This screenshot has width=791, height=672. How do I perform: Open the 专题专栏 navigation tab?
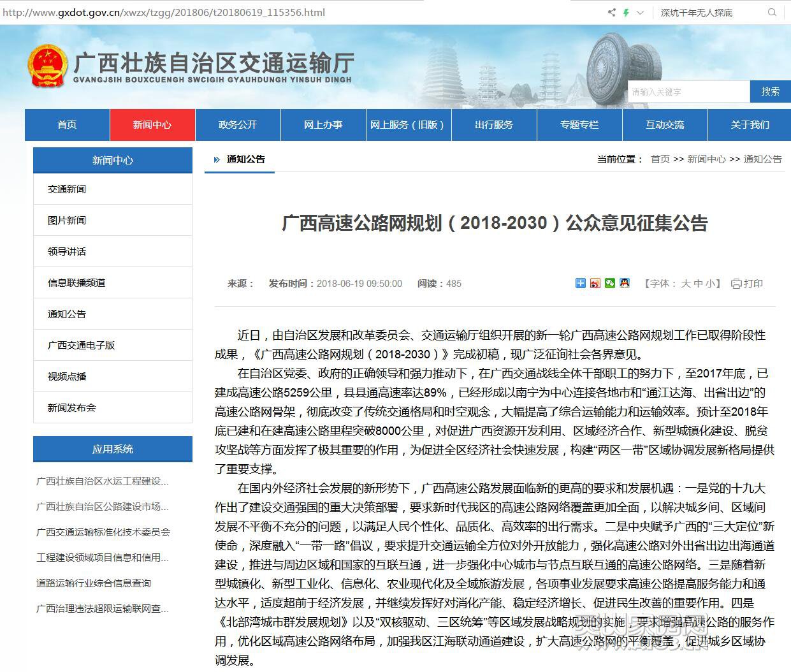(x=579, y=125)
